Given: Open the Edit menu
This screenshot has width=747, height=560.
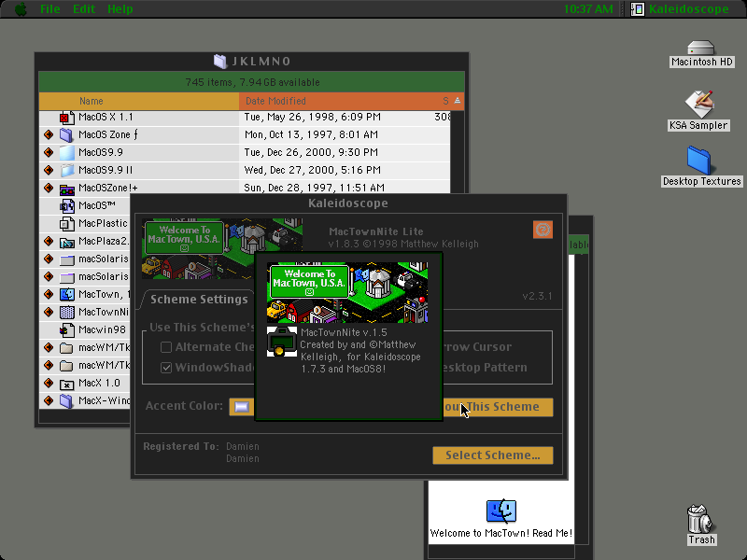Looking at the screenshot, I should coord(84,9).
